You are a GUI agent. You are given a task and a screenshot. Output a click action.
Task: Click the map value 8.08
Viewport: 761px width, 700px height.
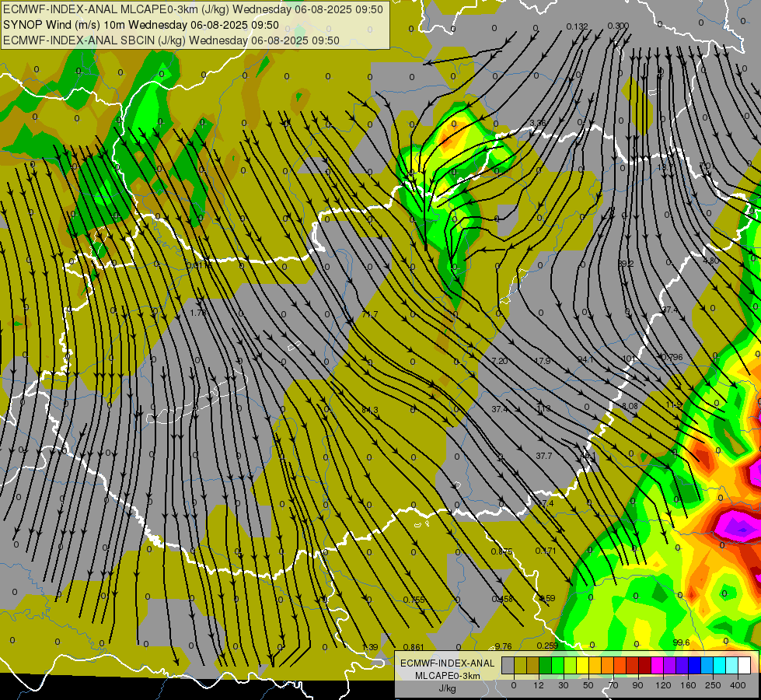click(630, 406)
